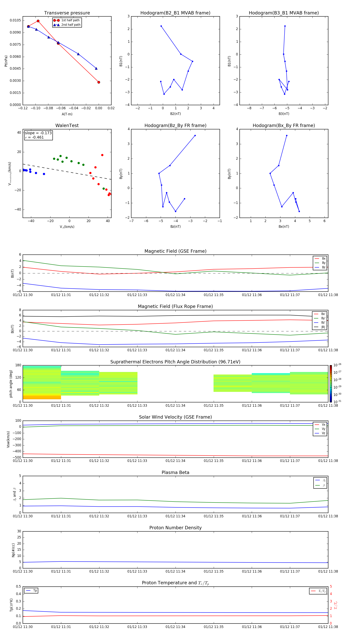Click the 'Transverse pressure' plot title
This screenshot has height=644, width=351.
pos(67,13)
